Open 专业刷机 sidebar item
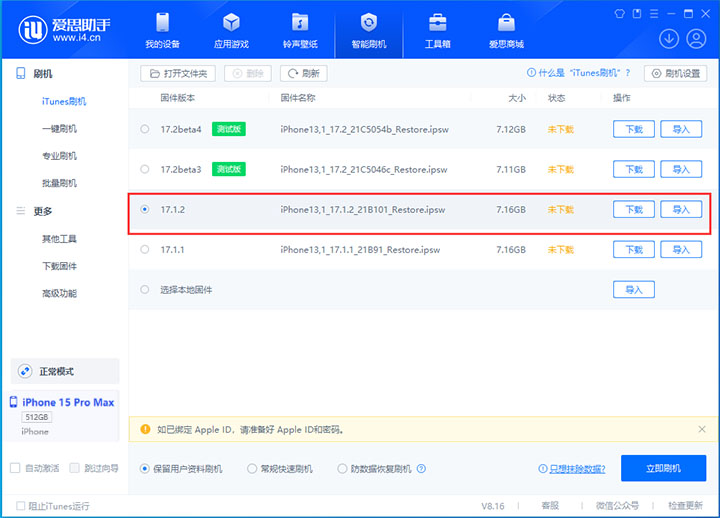The height and width of the screenshot is (518, 720). pos(59,156)
